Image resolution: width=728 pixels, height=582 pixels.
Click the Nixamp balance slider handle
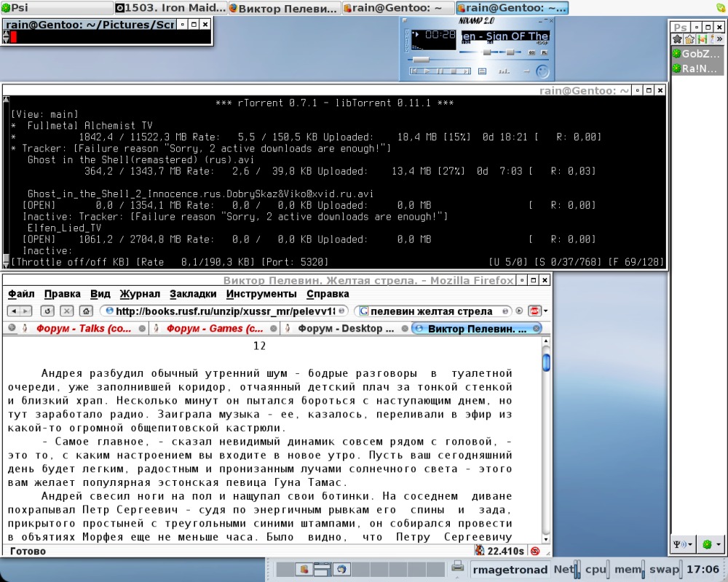[x=510, y=52]
